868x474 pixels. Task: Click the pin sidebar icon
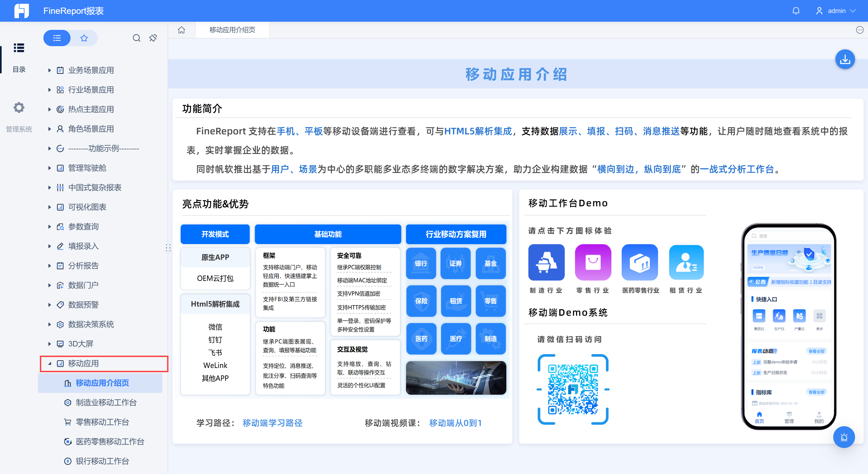pyautogui.click(x=153, y=38)
